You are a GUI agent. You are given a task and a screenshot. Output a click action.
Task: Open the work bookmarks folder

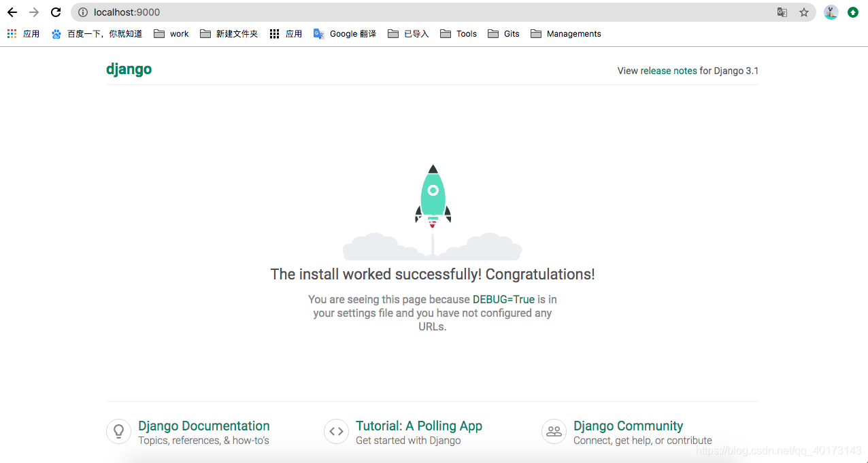[171, 33]
